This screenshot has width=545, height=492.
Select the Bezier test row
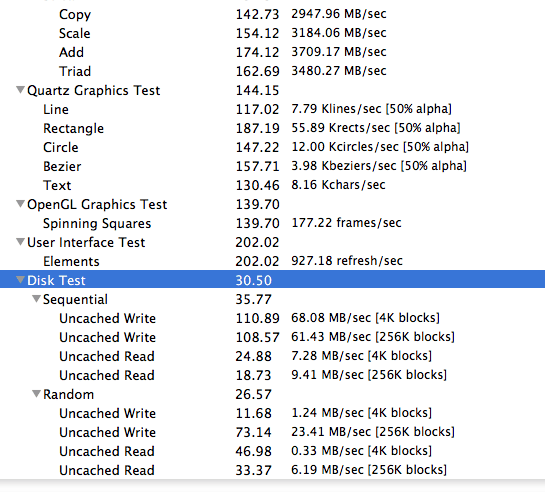tap(272, 166)
